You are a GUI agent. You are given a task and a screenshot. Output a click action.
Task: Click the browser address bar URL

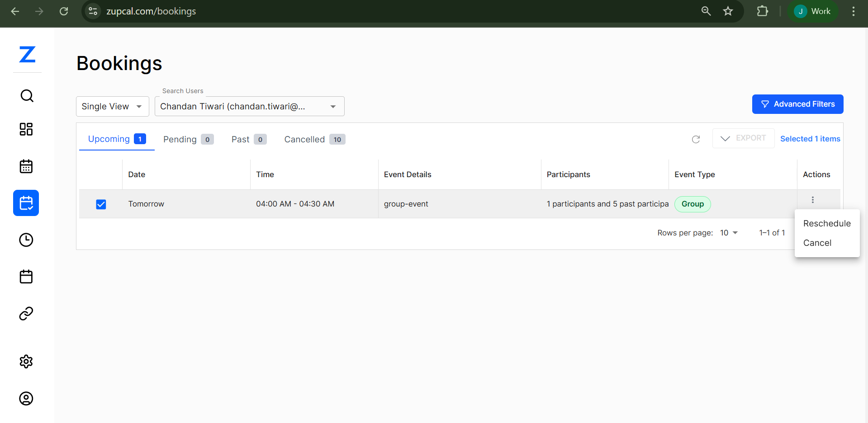click(151, 11)
